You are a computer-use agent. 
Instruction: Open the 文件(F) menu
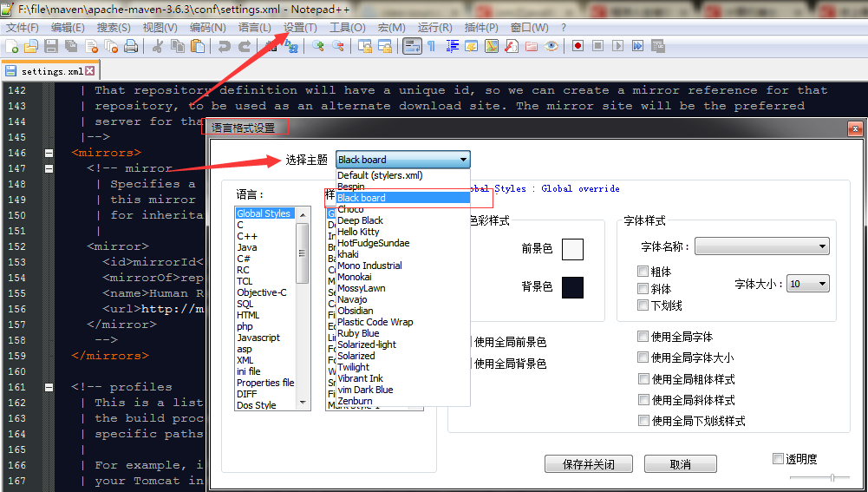click(x=23, y=28)
